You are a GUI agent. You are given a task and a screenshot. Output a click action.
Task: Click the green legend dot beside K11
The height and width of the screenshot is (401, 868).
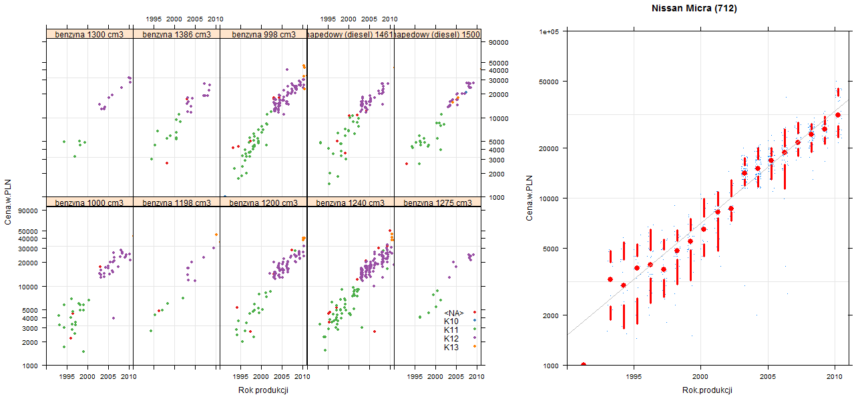pyautogui.click(x=474, y=329)
